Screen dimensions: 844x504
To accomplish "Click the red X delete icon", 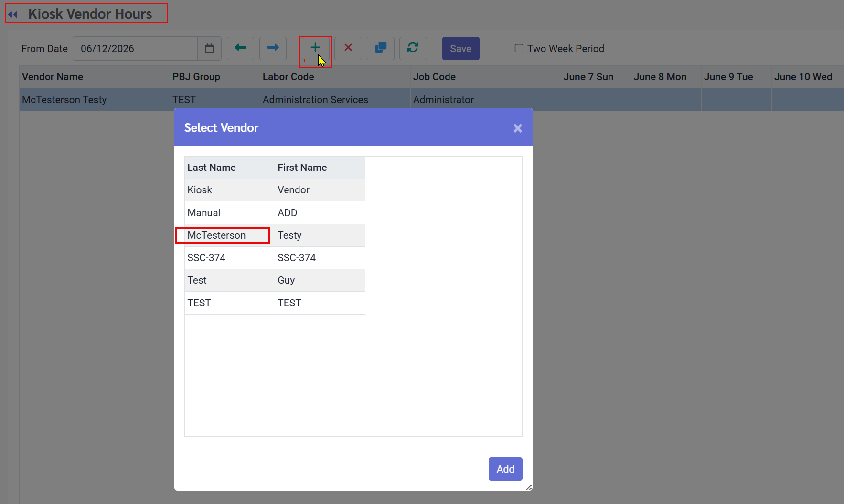I will [x=348, y=49].
